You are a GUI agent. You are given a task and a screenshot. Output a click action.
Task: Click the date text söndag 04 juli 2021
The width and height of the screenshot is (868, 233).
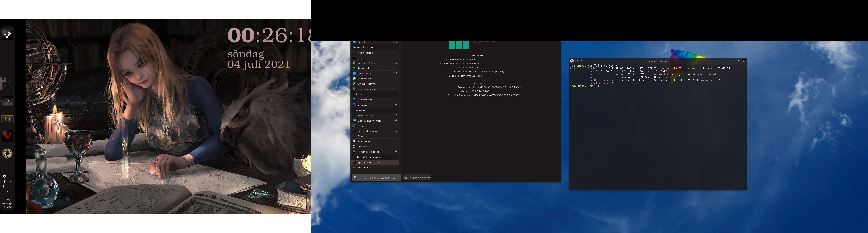point(258,59)
